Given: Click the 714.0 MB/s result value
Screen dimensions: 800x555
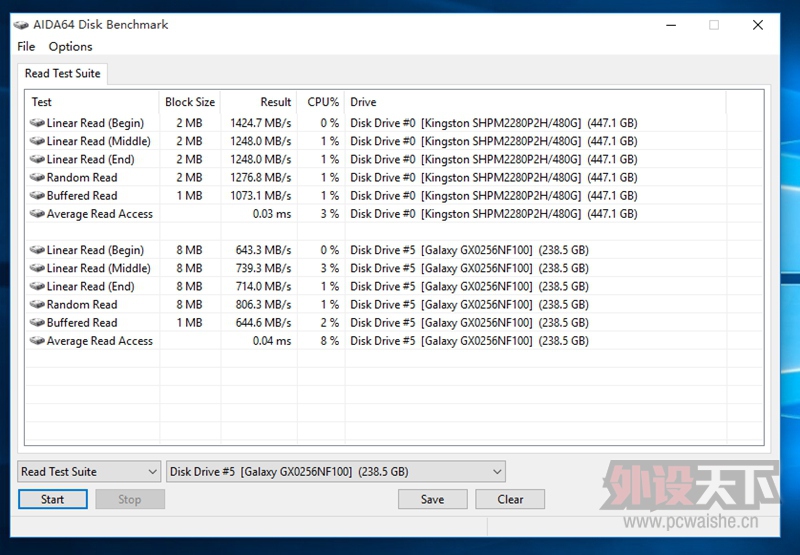Looking at the screenshot, I should 263,286.
